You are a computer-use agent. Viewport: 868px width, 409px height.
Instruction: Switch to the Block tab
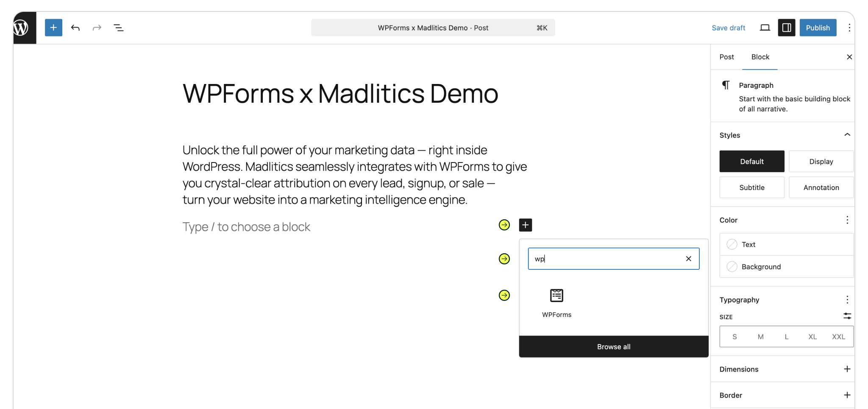click(x=760, y=57)
